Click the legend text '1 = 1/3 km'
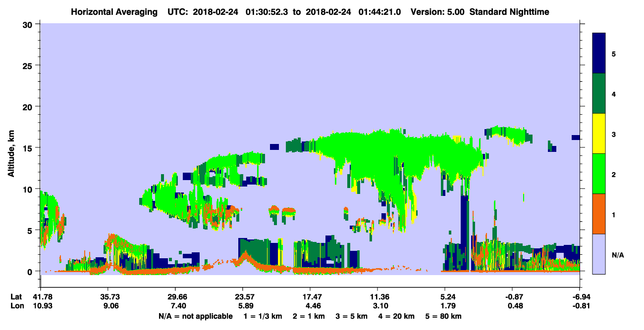Viewport: 644px width, 330px height. pyautogui.click(x=263, y=316)
